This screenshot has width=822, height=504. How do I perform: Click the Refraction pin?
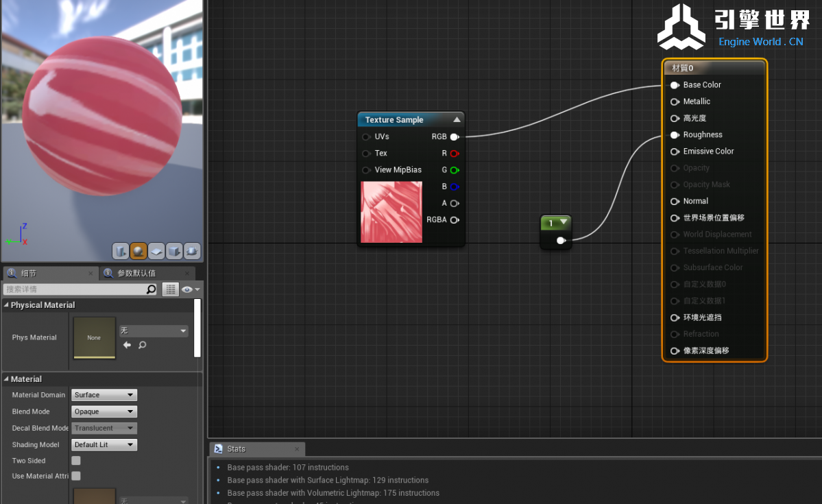click(x=675, y=334)
